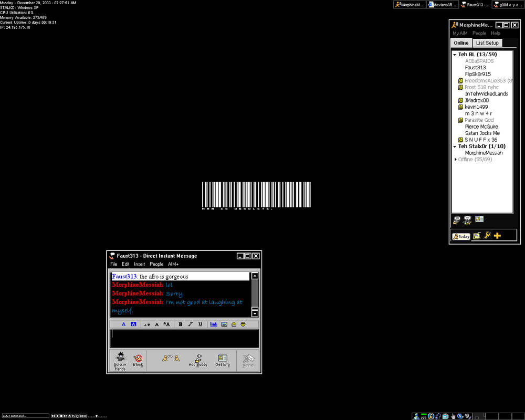Switch to the List Setup tab
The image size is (525, 420).
pos(487,43)
